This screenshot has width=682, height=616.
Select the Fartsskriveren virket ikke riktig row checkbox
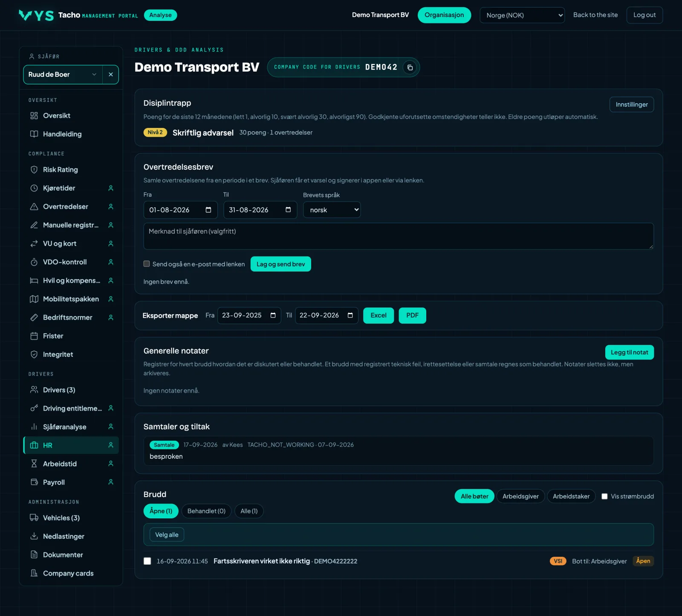pos(147,561)
